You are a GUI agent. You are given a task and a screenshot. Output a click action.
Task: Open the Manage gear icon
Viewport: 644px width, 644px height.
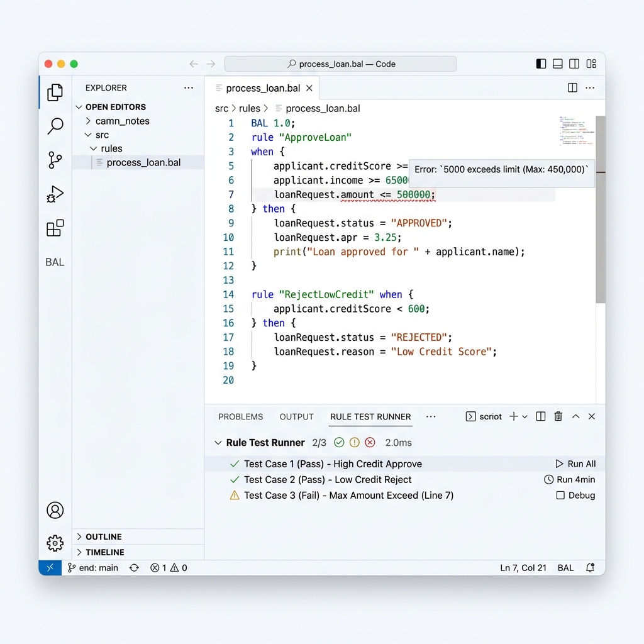[55, 543]
